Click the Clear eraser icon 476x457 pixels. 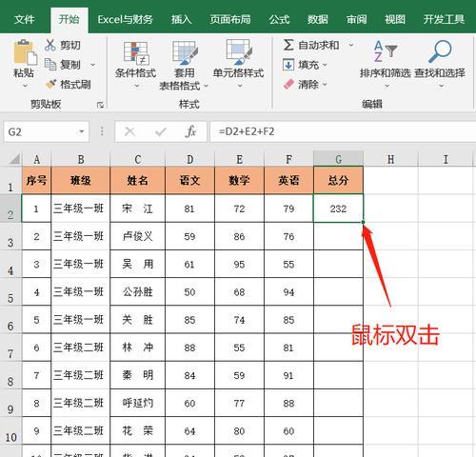tap(288, 84)
